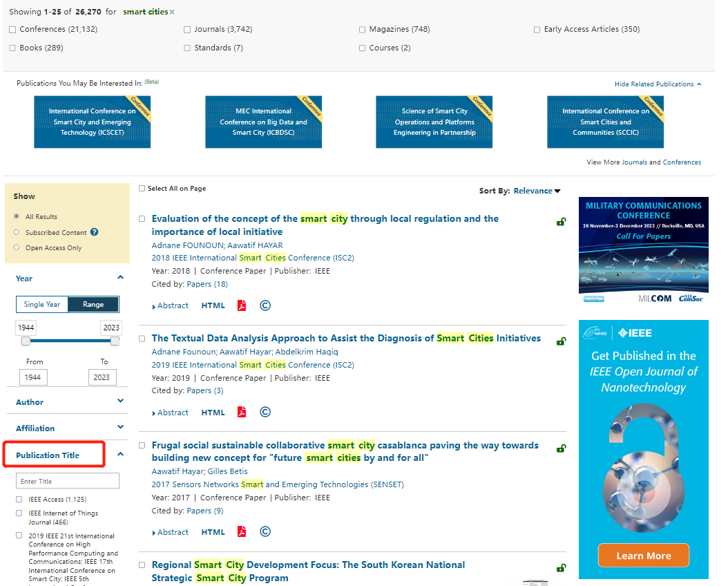
Task: Open ICSCET conference publication card
Action: click(93, 122)
